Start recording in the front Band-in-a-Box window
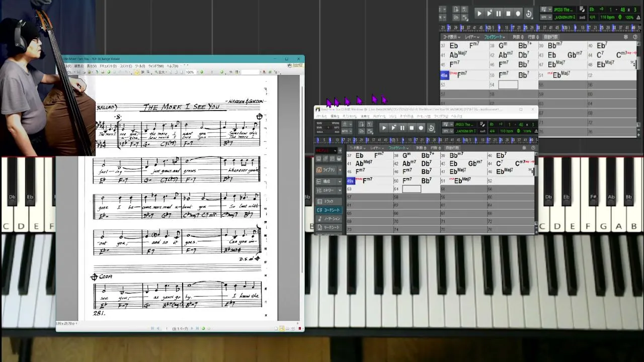The height and width of the screenshot is (362, 644). click(421, 128)
